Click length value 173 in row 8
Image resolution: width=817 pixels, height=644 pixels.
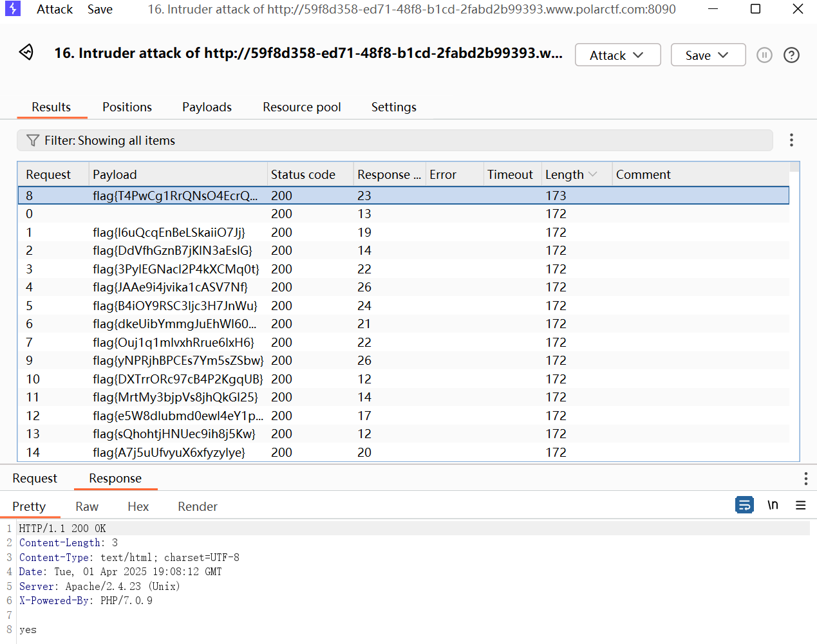point(556,196)
